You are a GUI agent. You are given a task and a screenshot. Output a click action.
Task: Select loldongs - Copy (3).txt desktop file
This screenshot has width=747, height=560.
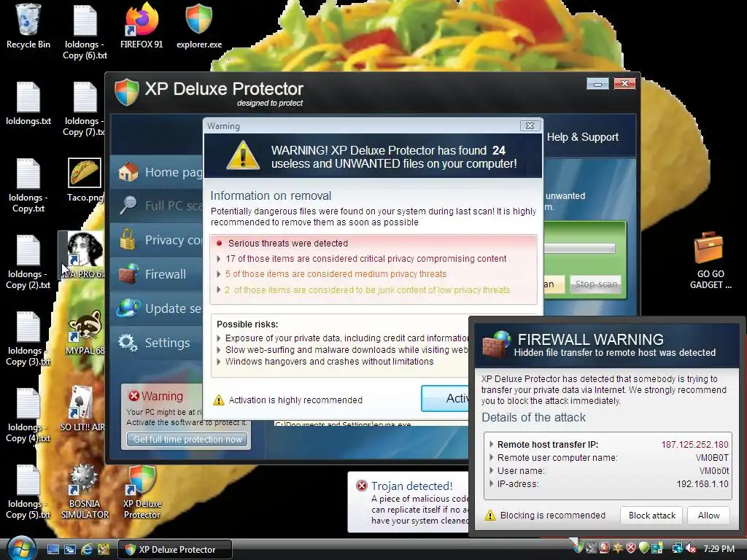click(x=28, y=338)
